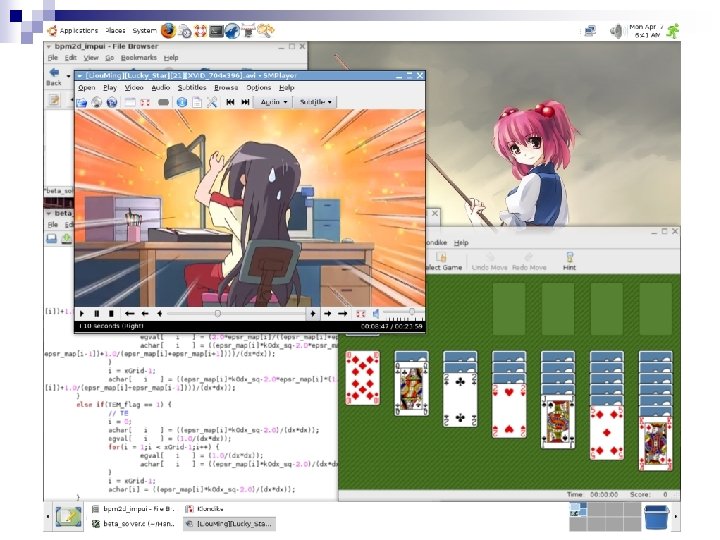Click the lifebuoy help icon in panel
720x540 pixels.
point(201,31)
